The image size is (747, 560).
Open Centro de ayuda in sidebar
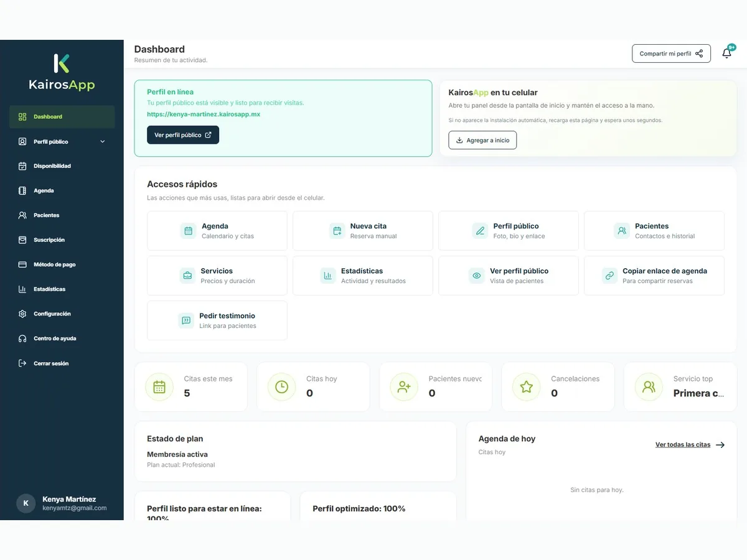point(62,338)
